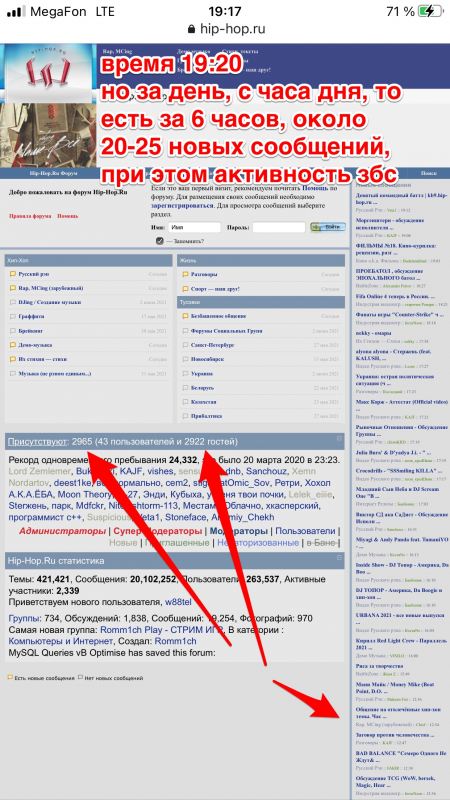Click the Демо-музыка forum icon

tap(12, 345)
